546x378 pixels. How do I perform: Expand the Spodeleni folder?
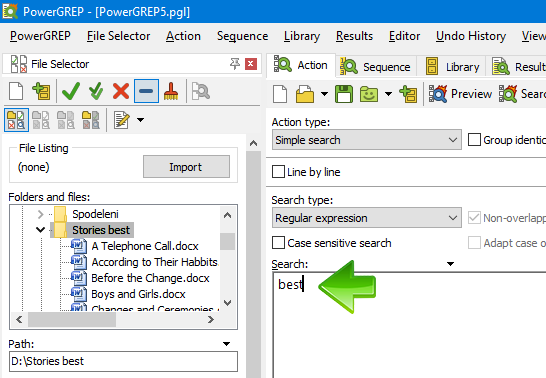(x=40, y=214)
